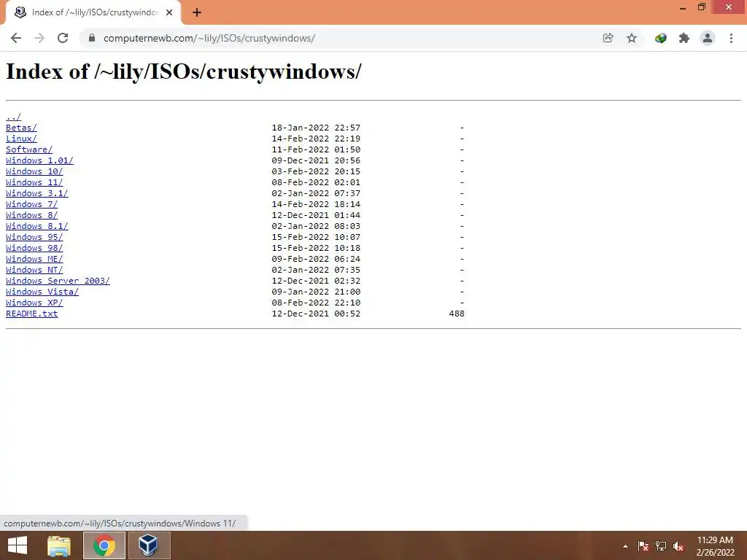The height and width of the screenshot is (560, 747).
Task: Open the Windows XP/ folder
Action: pyautogui.click(x=34, y=303)
